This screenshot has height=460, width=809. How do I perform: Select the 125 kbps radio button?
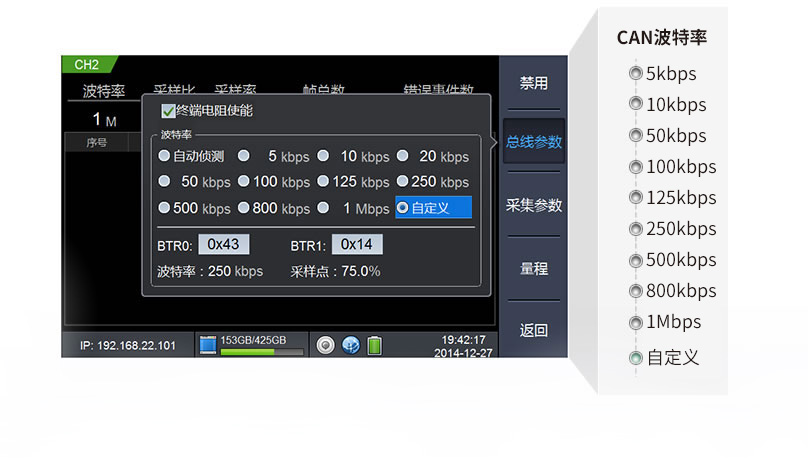click(x=323, y=181)
